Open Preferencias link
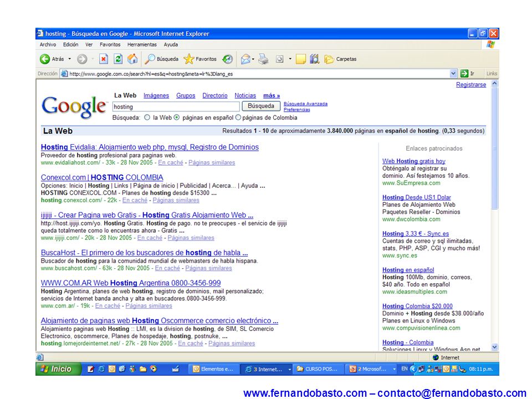532x399 pixels. (297, 110)
